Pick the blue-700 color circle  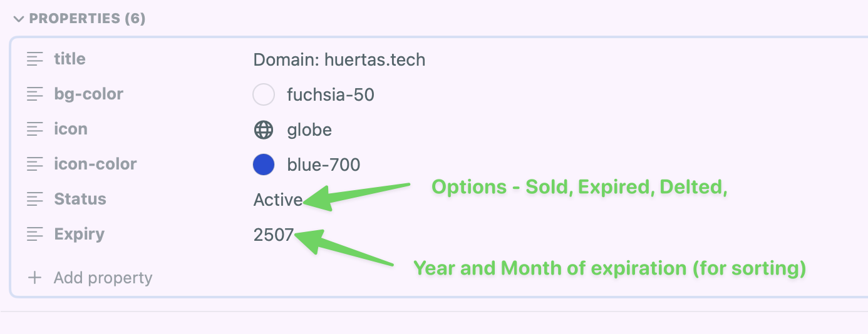(x=264, y=165)
